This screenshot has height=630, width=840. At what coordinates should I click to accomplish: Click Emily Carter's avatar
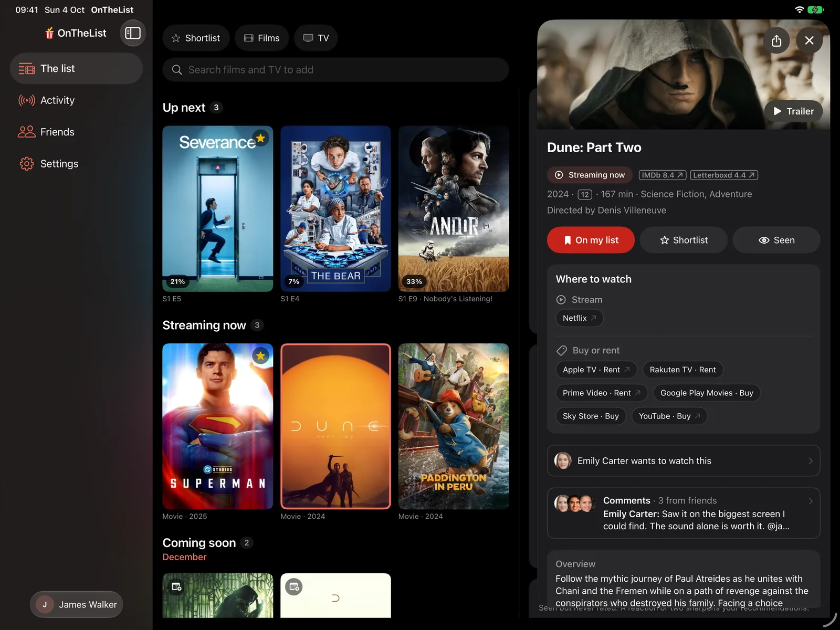pyautogui.click(x=563, y=461)
